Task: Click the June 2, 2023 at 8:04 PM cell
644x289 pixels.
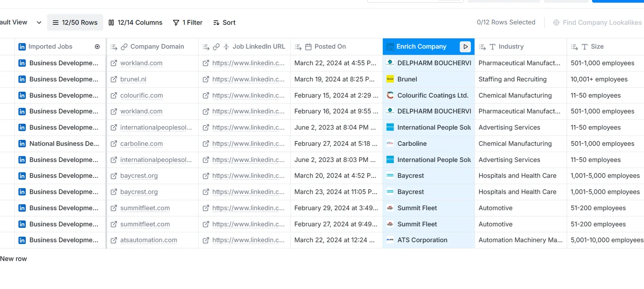Action: tap(336, 127)
